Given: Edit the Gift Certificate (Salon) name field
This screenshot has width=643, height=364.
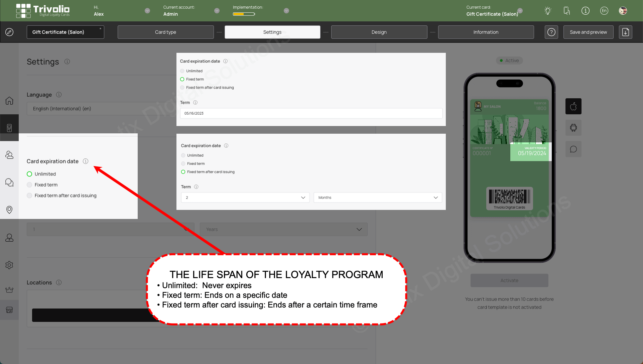Looking at the screenshot, I should (66, 32).
